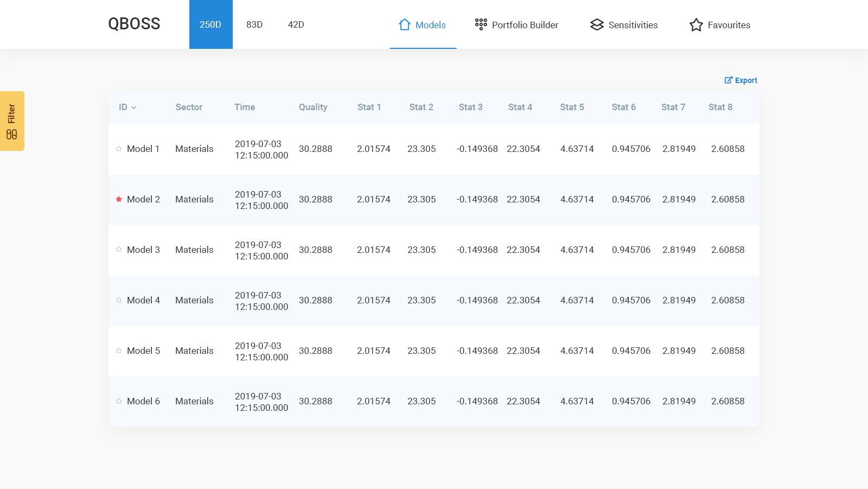Sort by the Quality column header
Viewport: 868px width, 489px height.
point(312,107)
